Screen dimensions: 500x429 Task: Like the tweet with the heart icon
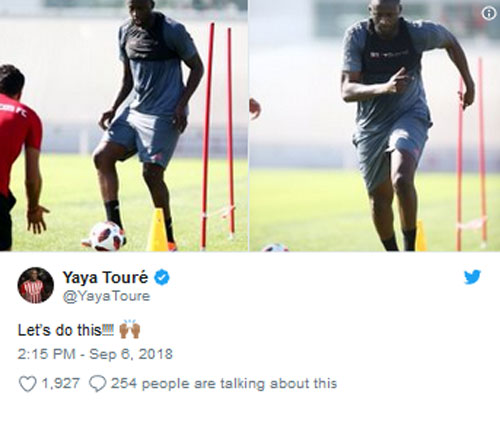[27, 384]
